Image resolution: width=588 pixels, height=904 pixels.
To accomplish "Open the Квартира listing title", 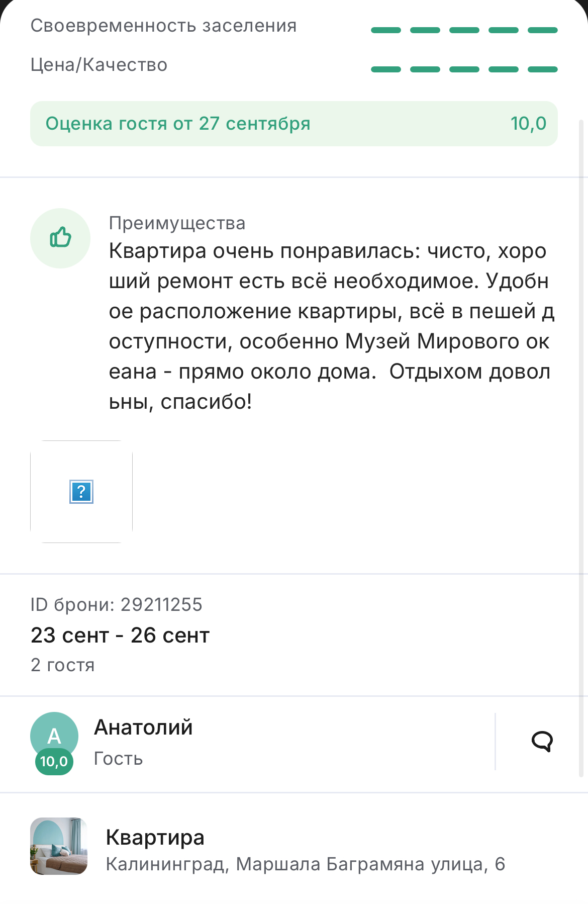I will coord(155,838).
